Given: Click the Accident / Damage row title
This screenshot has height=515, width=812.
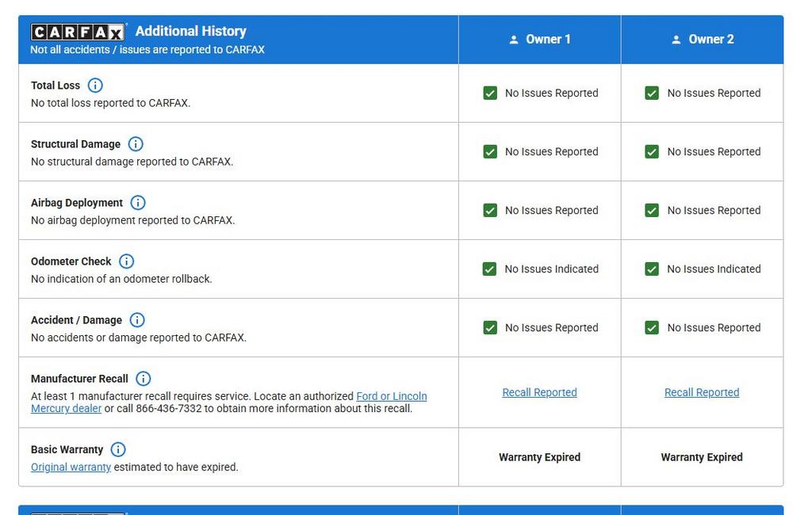Looking at the screenshot, I should tap(76, 320).
